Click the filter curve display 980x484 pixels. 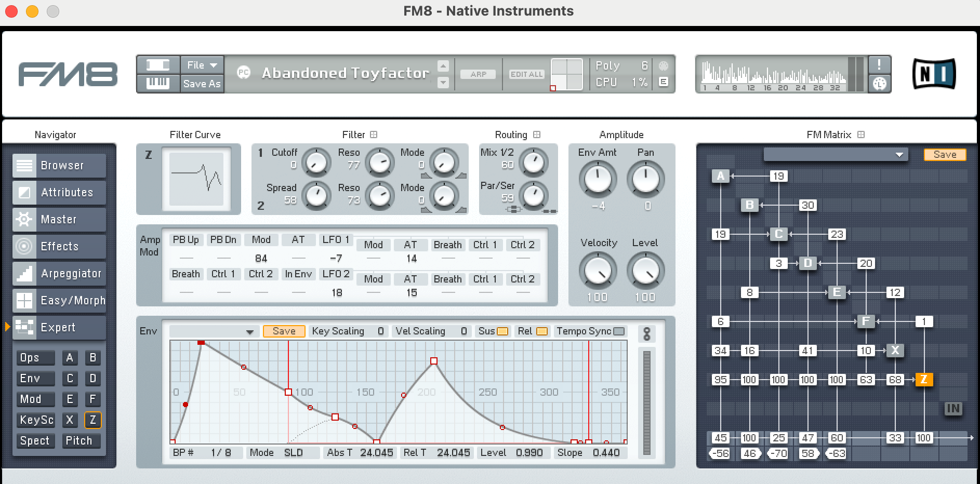tap(196, 179)
